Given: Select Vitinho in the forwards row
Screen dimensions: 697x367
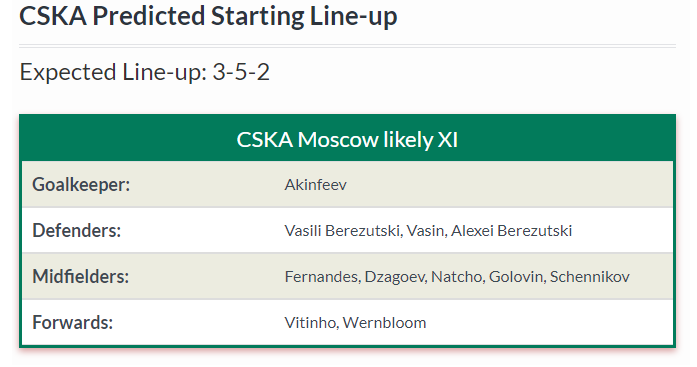Looking at the screenshot, I should [311, 323].
